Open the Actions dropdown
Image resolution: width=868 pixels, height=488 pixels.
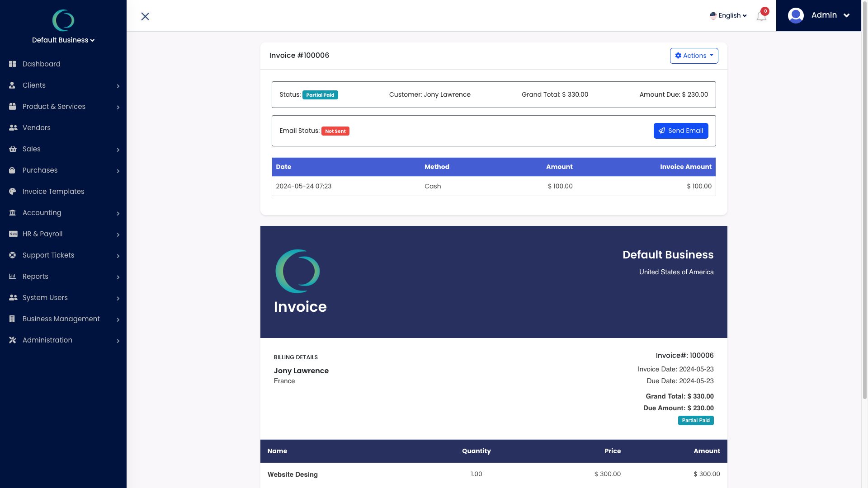click(x=694, y=56)
